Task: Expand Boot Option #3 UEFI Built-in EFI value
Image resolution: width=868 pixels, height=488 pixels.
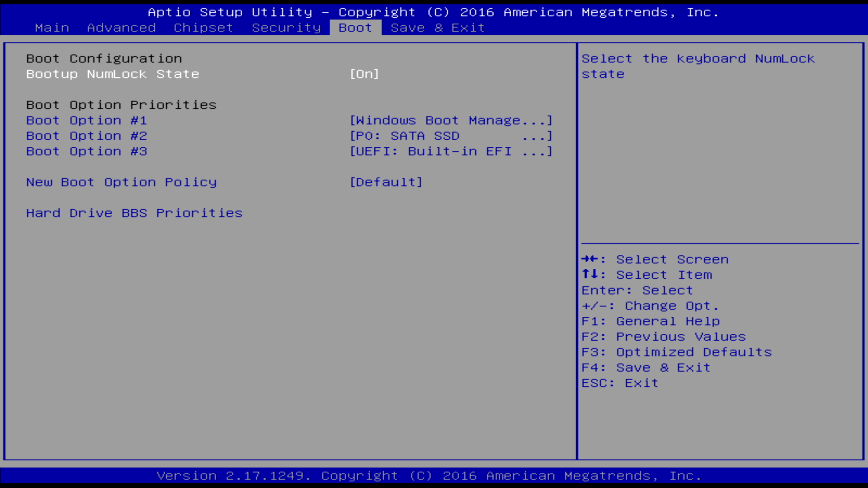Action: click(x=451, y=151)
